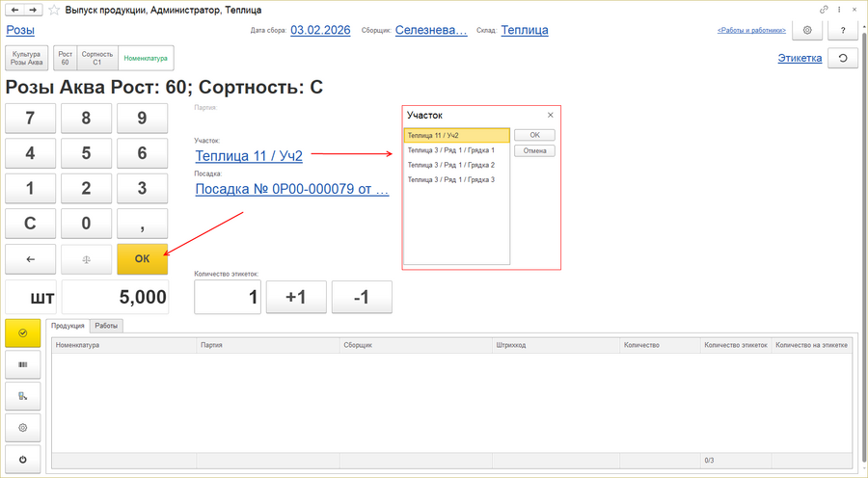Viewport: 868px width, 478px height.
Task: Open settings gear in the top right
Action: click(x=807, y=31)
